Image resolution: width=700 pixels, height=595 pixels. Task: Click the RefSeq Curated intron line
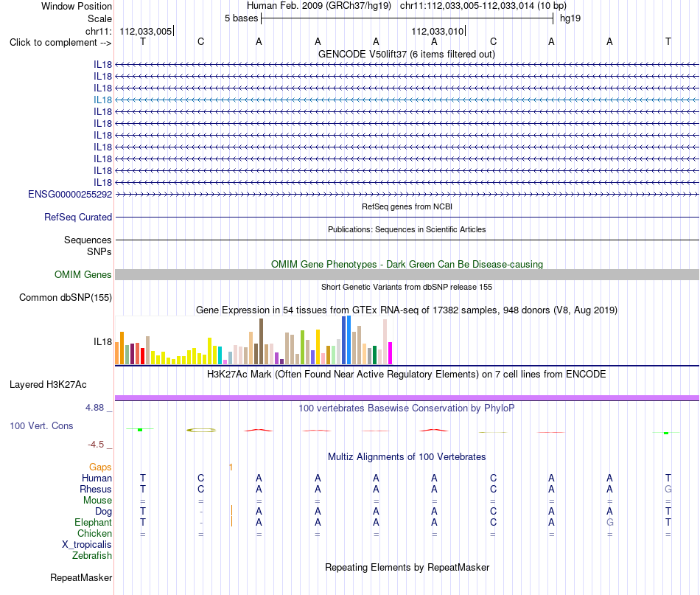(x=407, y=218)
